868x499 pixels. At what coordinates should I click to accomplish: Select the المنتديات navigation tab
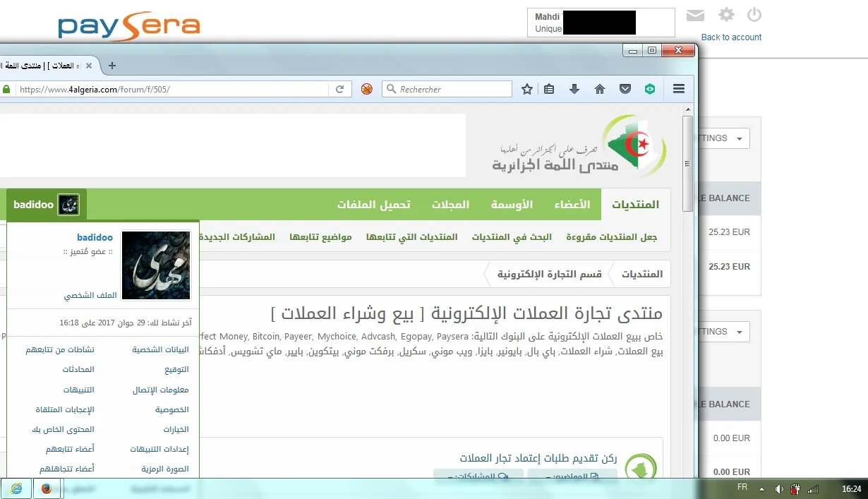635,205
